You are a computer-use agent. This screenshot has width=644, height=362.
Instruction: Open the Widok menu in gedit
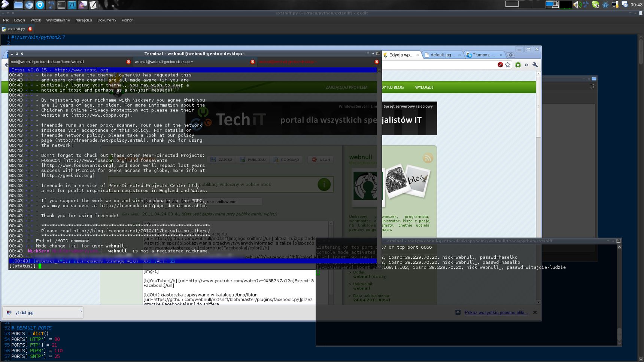(36, 20)
